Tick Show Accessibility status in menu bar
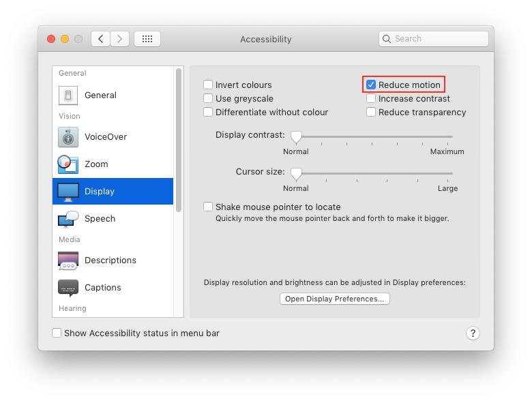The height and width of the screenshot is (401, 532). pyautogui.click(x=57, y=333)
